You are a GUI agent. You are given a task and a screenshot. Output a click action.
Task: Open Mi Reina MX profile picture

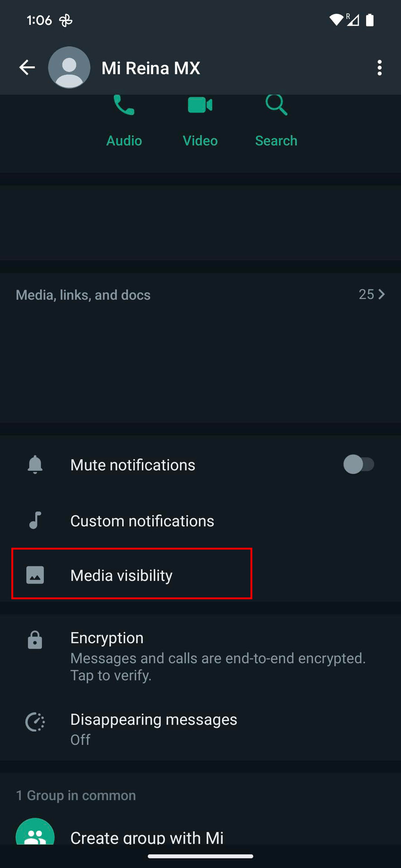69,68
